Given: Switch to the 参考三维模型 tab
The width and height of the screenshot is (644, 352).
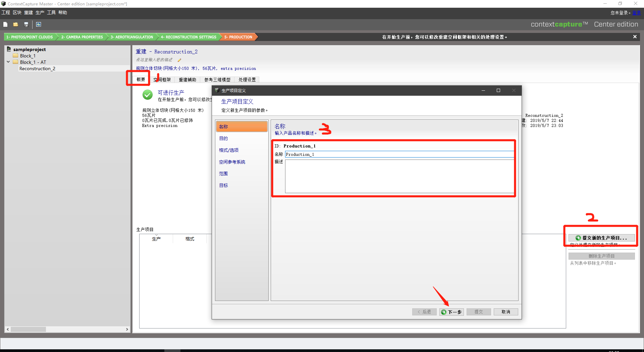Looking at the screenshot, I should (217, 80).
